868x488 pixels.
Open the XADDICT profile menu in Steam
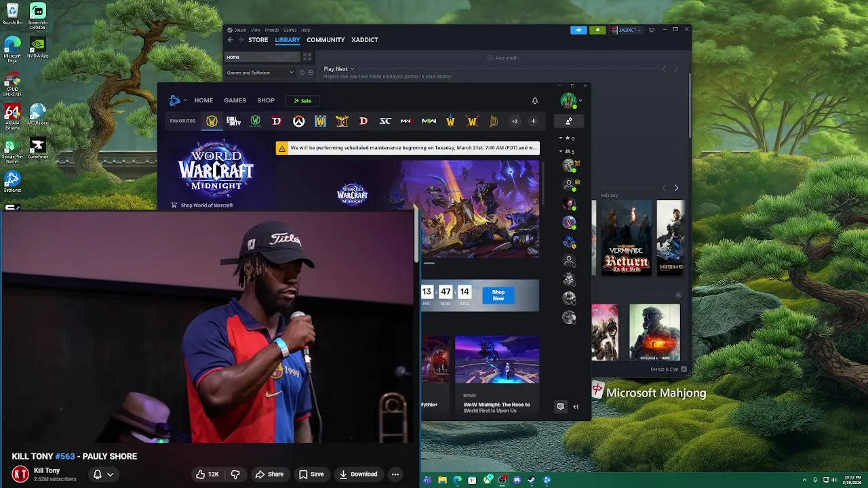click(365, 40)
